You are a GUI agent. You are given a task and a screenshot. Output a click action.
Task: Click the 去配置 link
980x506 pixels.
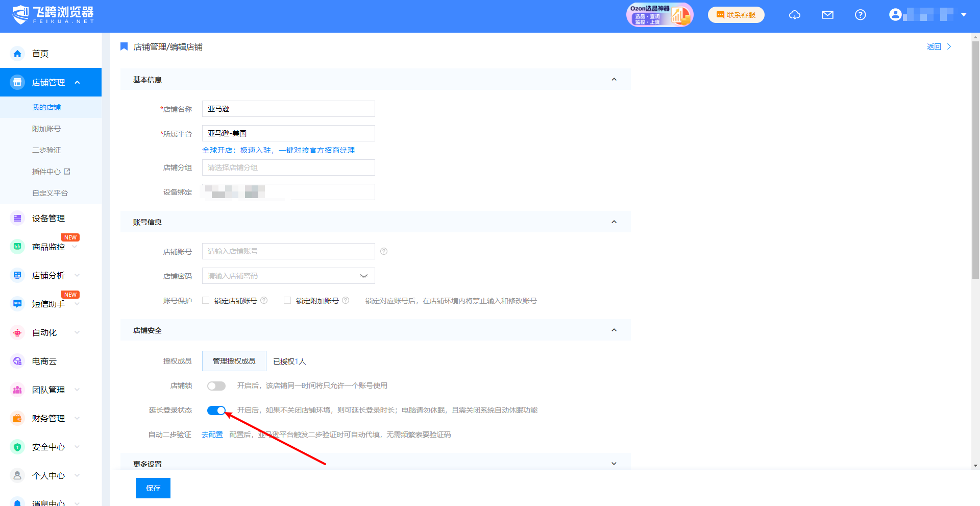coord(212,435)
